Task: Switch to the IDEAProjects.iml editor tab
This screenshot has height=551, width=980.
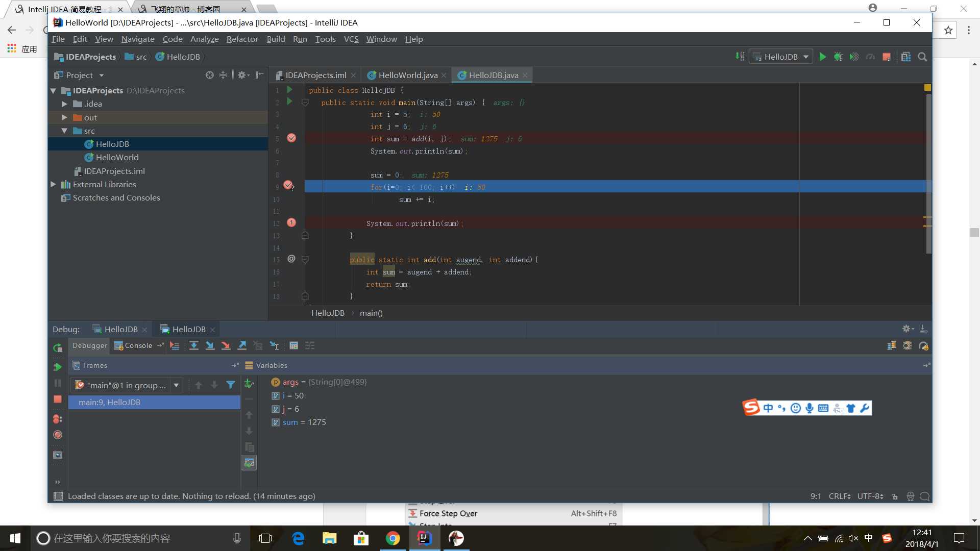Action: click(x=315, y=75)
